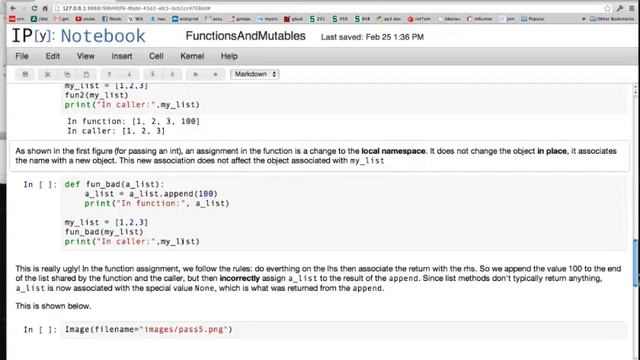640x360 pixels.
Task: Open the Markdown cell type dropdown
Action: (x=255, y=74)
